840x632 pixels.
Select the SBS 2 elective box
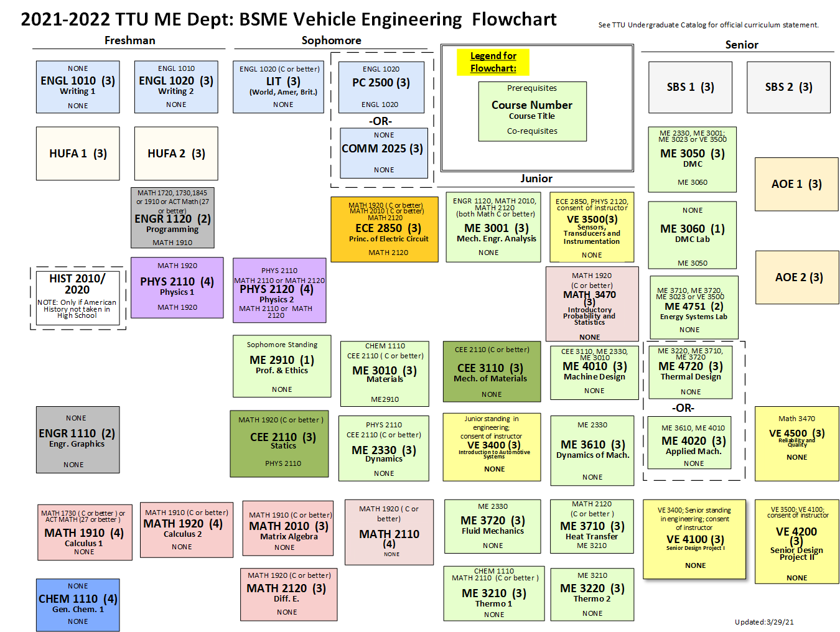click(x=788, y=87)
